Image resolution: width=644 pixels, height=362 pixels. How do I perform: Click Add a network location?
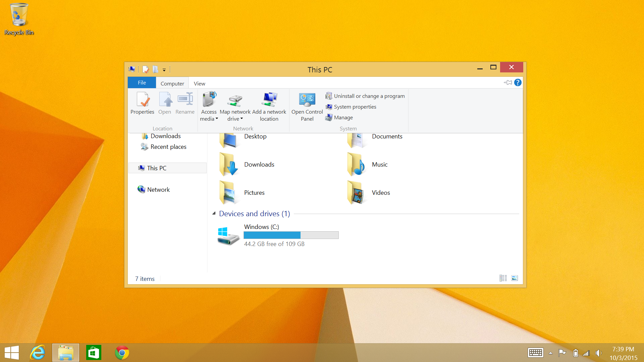coord(269,107)
